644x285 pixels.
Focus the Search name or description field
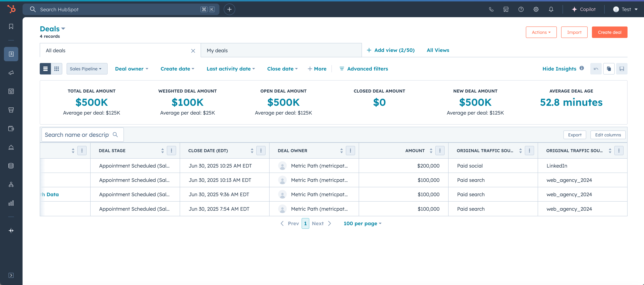(83, 135)
